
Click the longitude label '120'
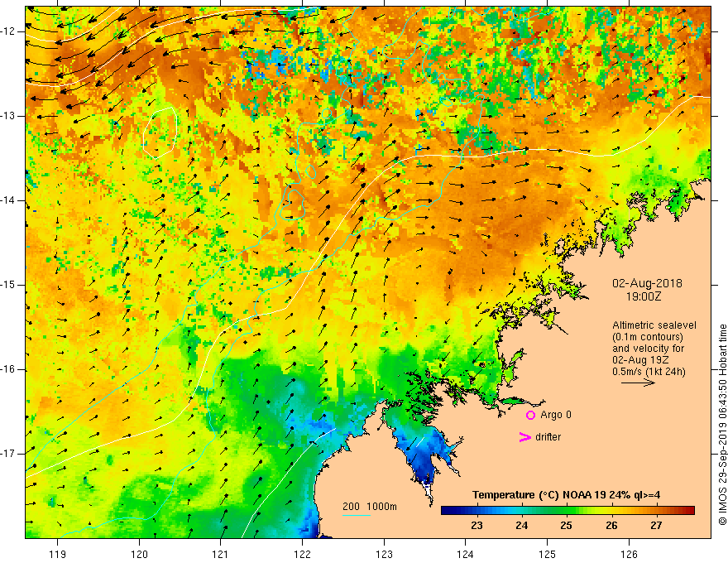[x=139, y=554]
